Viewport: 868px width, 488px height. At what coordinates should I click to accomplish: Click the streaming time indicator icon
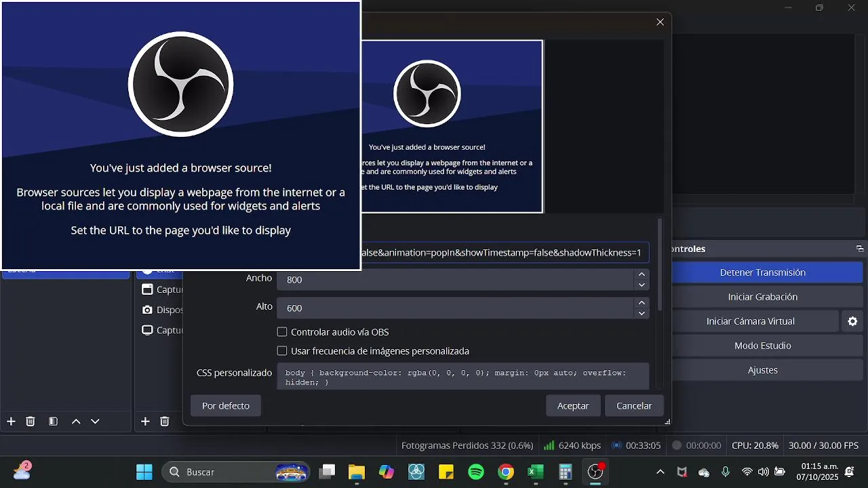click(616, 445)
